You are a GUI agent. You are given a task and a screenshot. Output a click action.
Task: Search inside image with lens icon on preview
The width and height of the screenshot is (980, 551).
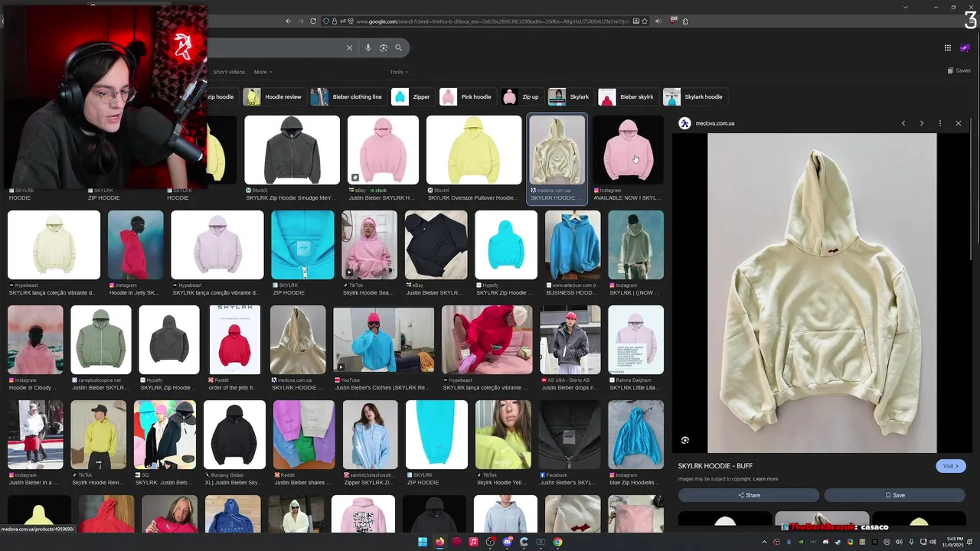click(x=685, y=440)
